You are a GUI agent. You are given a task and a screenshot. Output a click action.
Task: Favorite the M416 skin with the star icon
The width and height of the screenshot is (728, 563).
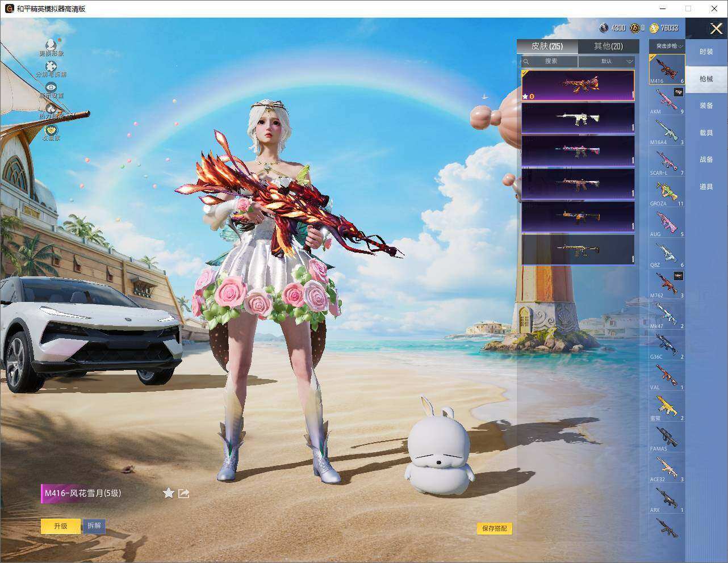pyautogui.click(x=169, y=493)
